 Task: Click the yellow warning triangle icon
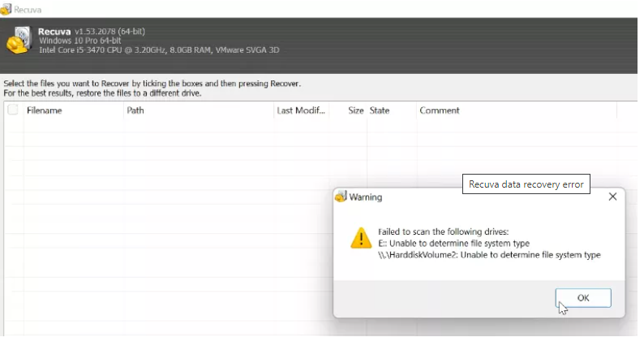361,237
